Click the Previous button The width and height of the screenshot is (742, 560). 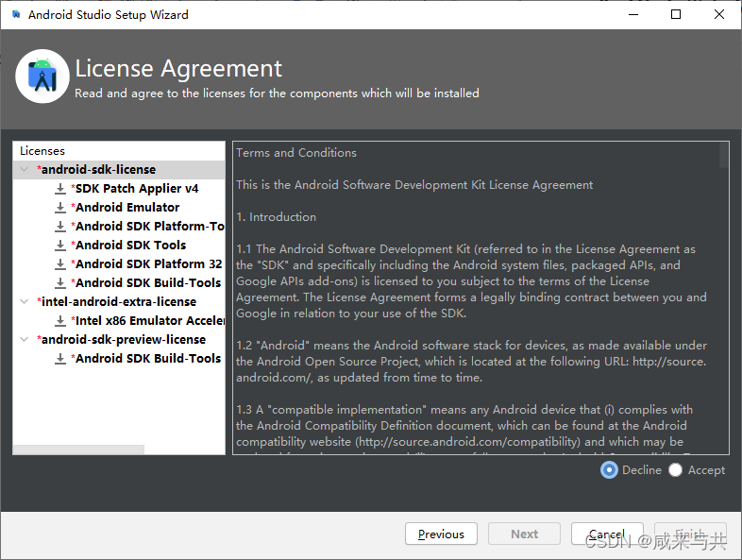(441, 534)
